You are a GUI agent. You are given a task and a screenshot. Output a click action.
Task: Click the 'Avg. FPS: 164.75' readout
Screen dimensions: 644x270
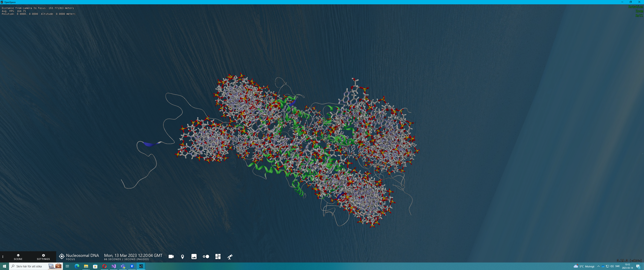[14, 11]
